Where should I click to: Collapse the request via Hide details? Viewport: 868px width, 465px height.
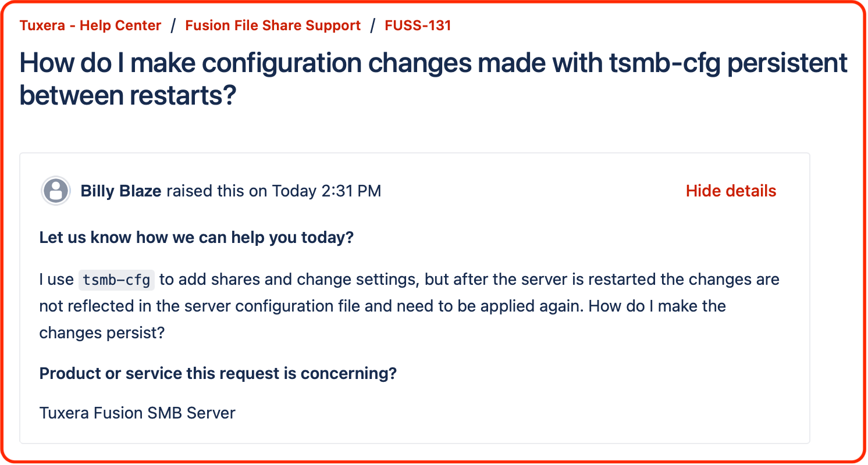(731, 190)
